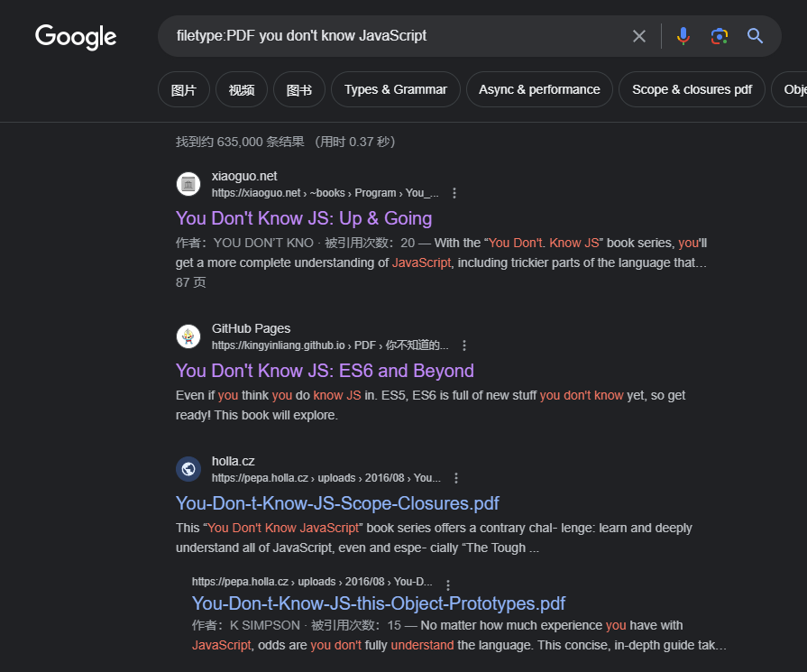Click the GitHub Pages site favicon
This screenshot has width=807, height=672.
coord(188,336)
